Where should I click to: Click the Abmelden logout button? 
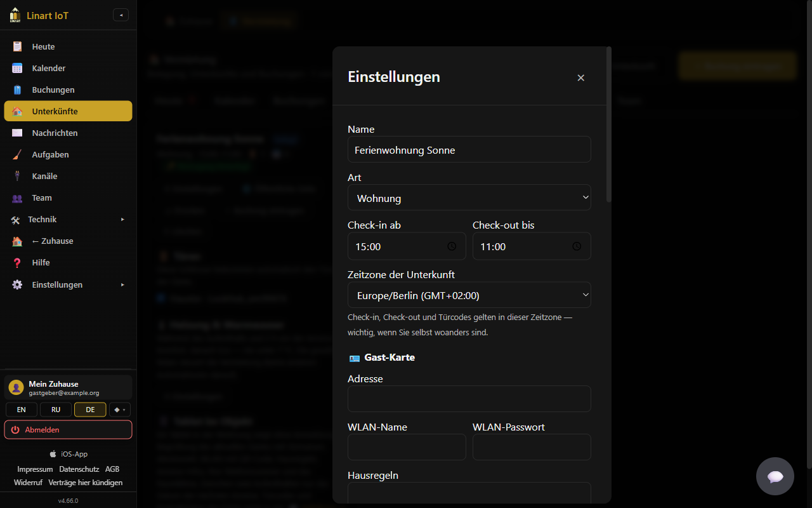[69, 430]
